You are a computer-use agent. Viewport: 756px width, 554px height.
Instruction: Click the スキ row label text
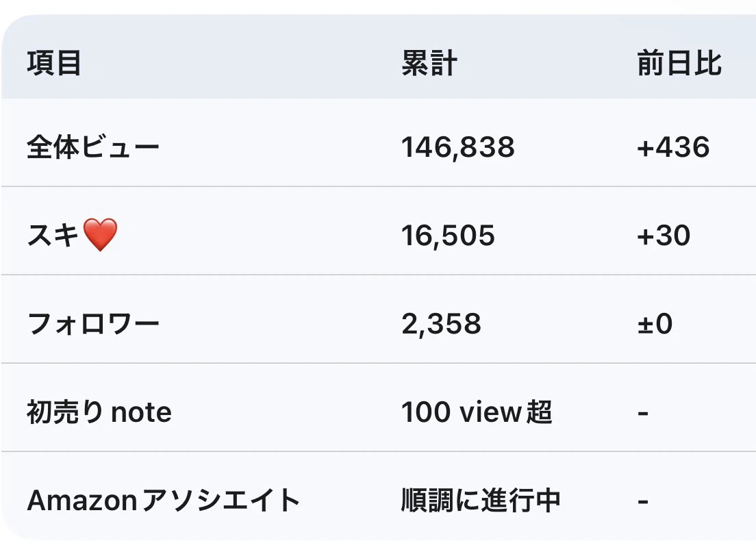pyautogui.click(x=53, y=236)
